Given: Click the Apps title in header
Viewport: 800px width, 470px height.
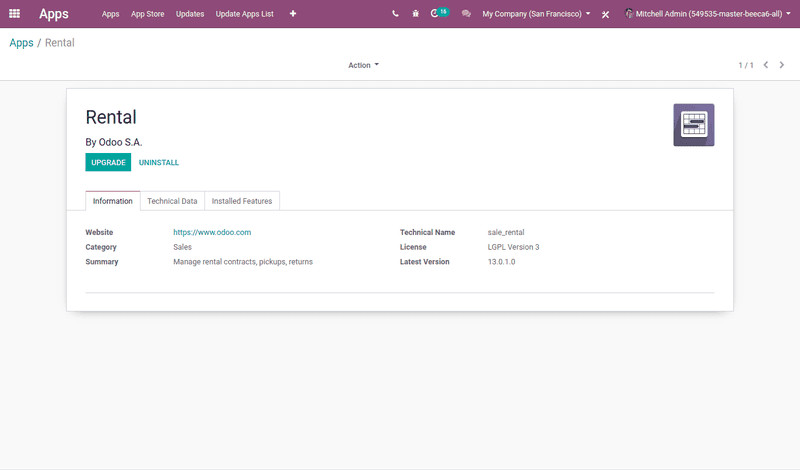Looking at the screenshot, I should click(54, 14).
